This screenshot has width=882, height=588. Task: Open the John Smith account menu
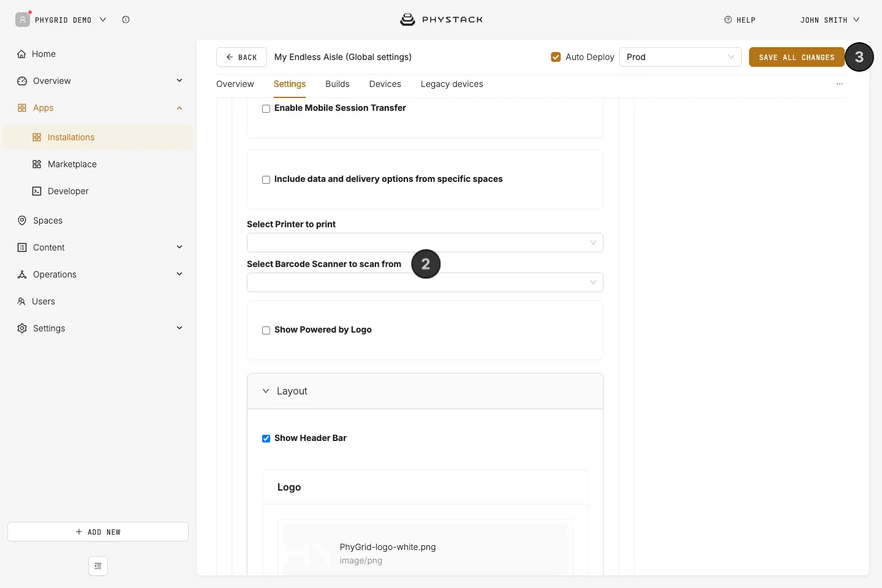coord(830,20)
